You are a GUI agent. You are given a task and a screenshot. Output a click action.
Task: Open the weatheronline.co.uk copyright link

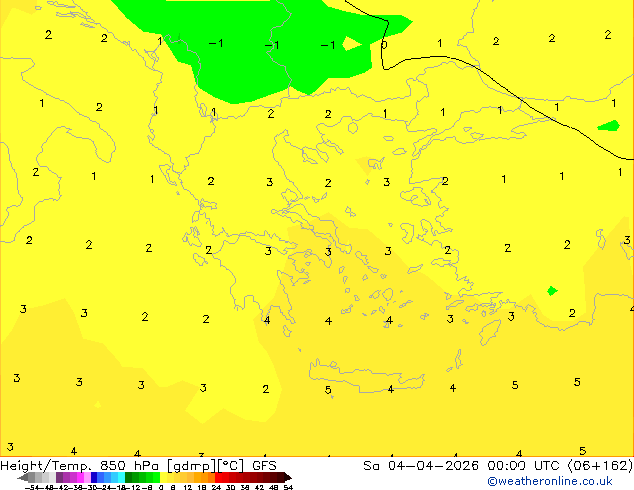(550, 481)
